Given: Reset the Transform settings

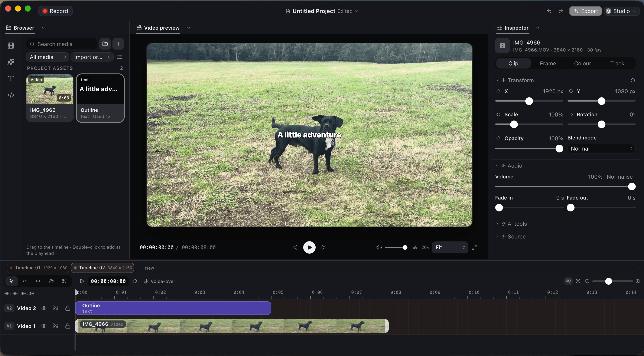Looking at the screenshot, I should coord(632,80).
